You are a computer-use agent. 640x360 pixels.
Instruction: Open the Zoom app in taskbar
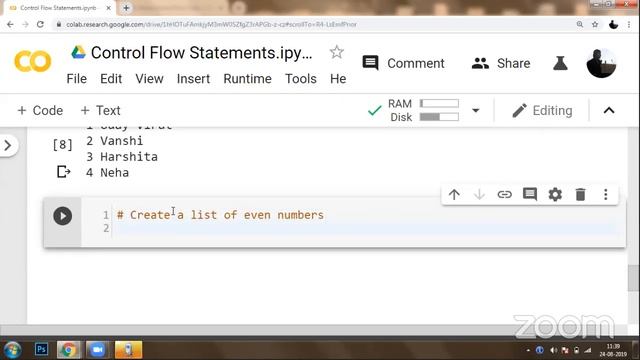coord(97,350)
